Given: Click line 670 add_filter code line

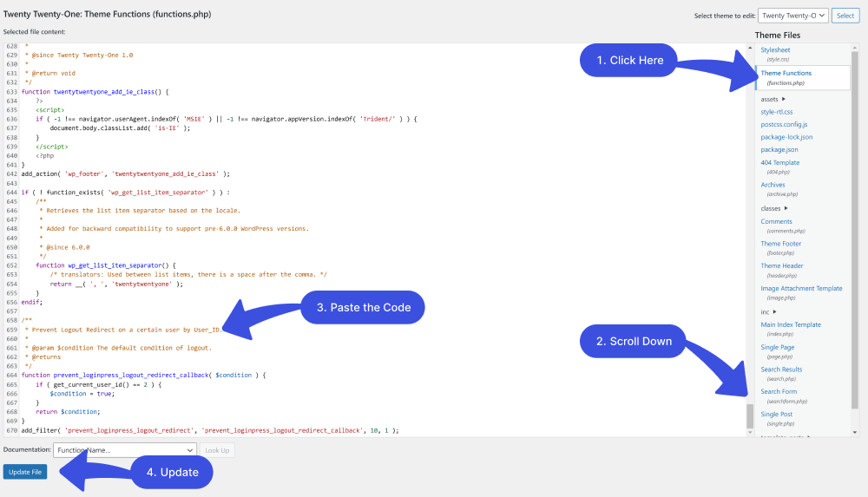Looking at the screenshot, I should coord(210,430).
